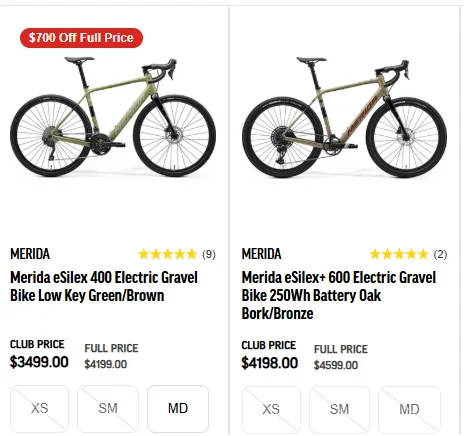This screenshot has height=436, width=464.
Task: Select MD size for eSilex 400
Action: coord(178,409)
